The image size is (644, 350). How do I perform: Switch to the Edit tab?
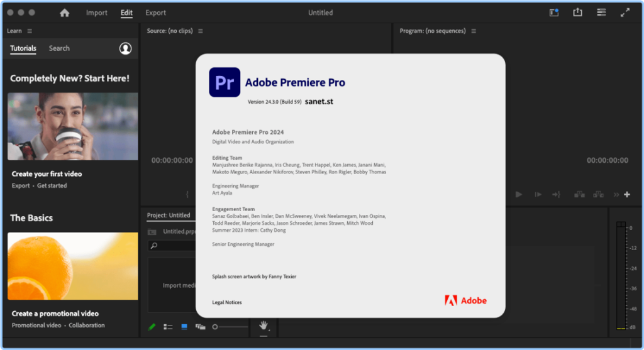click(x=126, y=13)
